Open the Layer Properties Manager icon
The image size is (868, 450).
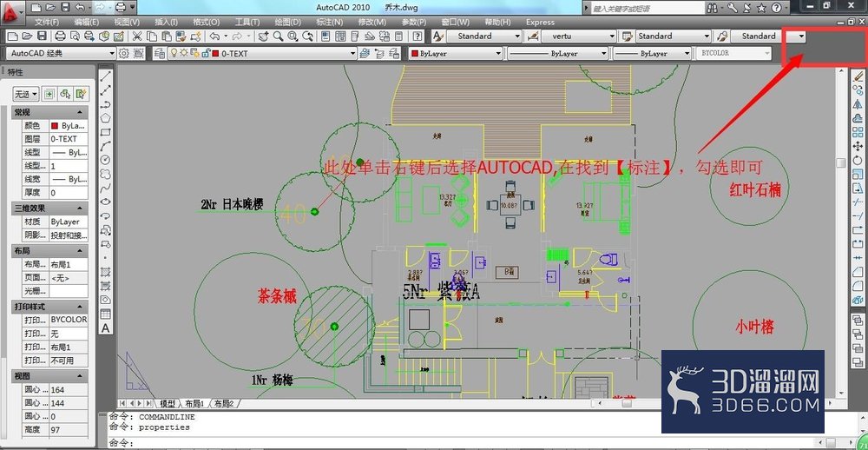[x=160, y=54]
